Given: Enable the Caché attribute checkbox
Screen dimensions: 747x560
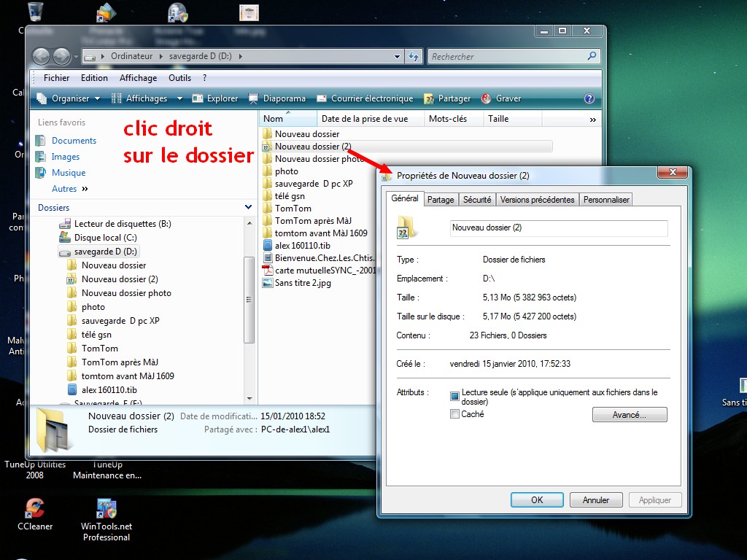Looking at the screenshot, I should point(454,414).
